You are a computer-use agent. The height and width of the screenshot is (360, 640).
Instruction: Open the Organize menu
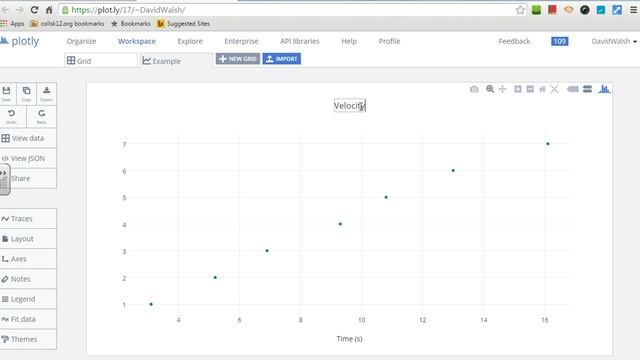coord(81,41)
